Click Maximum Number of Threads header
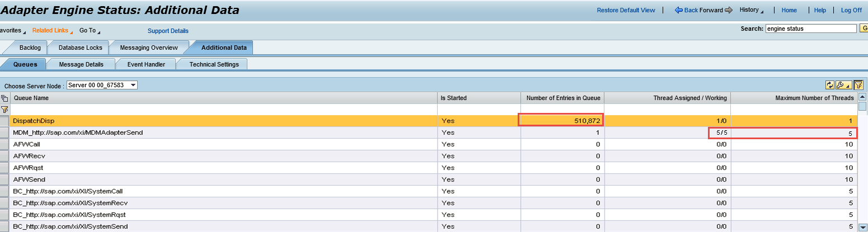 [794, 98]
